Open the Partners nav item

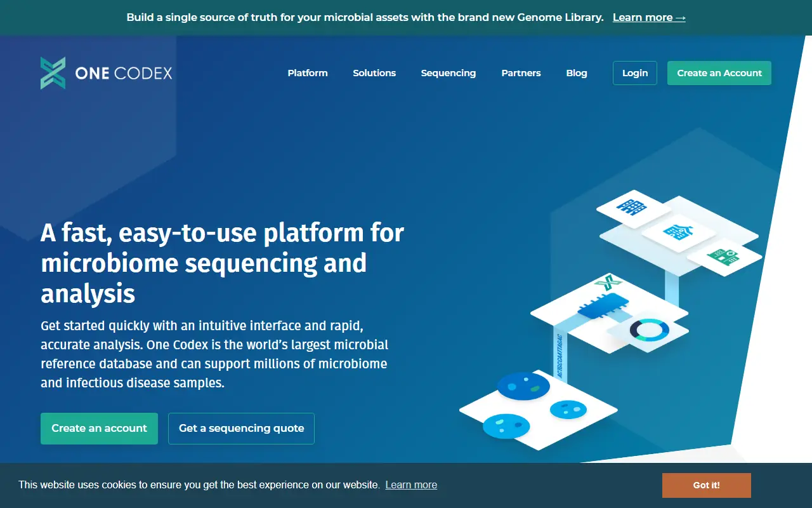pyautogui.click(x=521, y=73)
